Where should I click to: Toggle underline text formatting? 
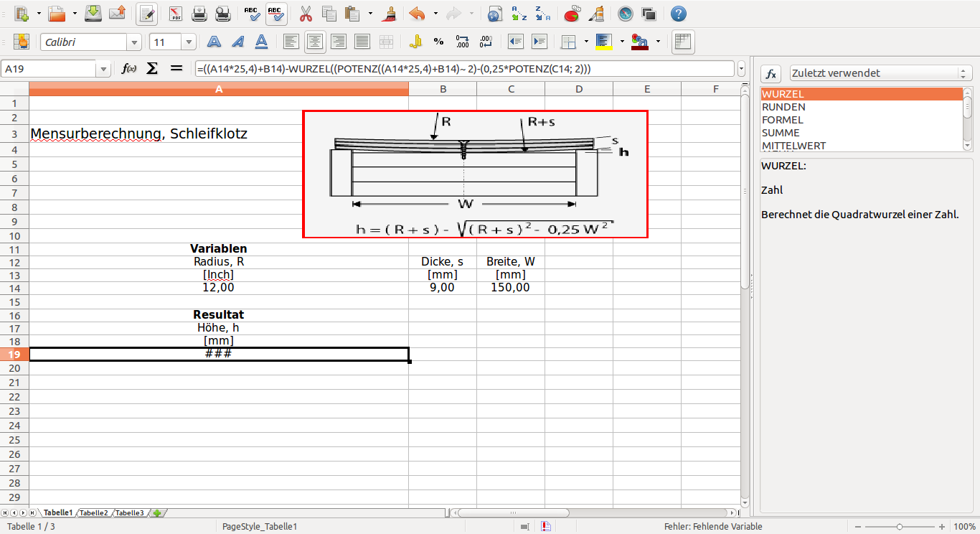(262, 42)
